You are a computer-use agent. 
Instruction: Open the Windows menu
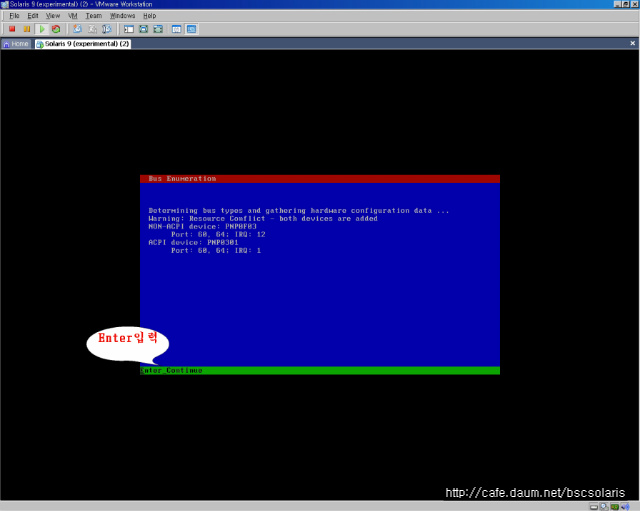[x=122, y=16]
